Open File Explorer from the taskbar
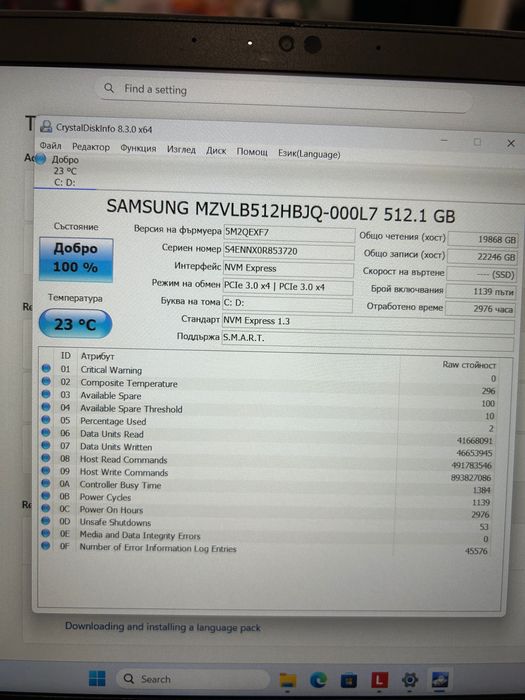This screenshot has width=525, height=700. (288, 680)
